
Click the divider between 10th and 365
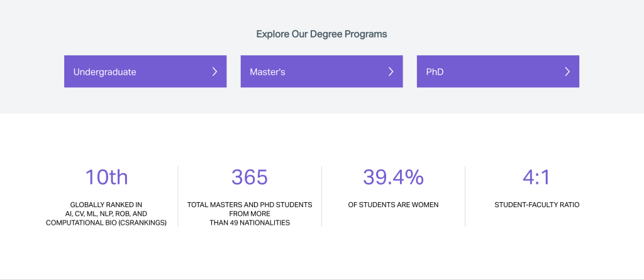click(178, 196)
